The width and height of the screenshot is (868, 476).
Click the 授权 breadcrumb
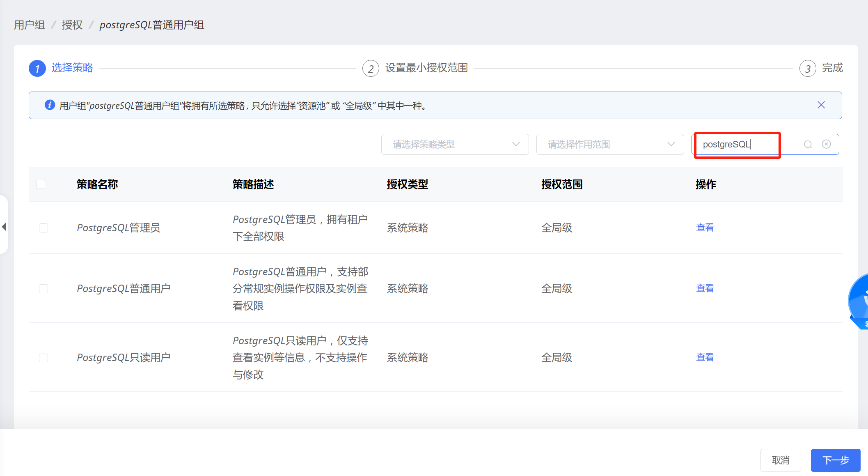point(72,25)
